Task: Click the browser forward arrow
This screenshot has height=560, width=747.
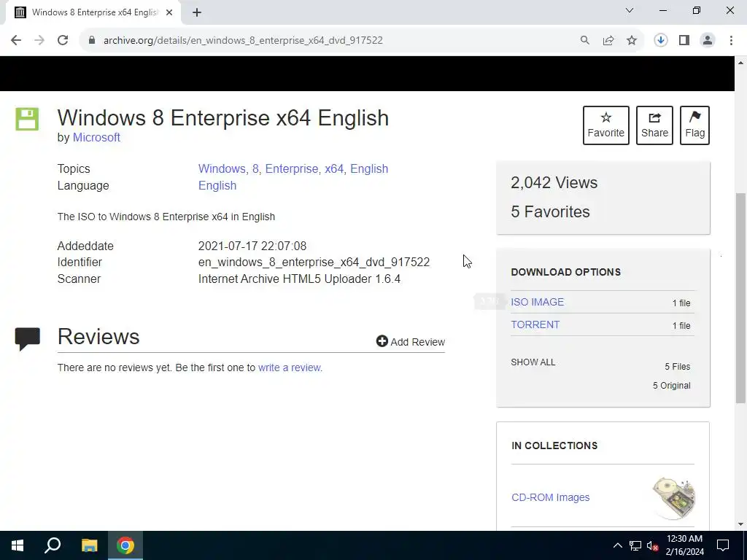Action: click(39, 41)
